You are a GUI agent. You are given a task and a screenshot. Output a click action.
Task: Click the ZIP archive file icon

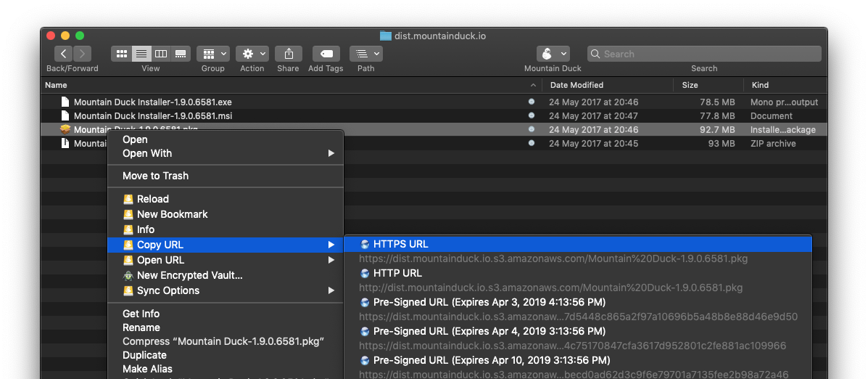65,143
